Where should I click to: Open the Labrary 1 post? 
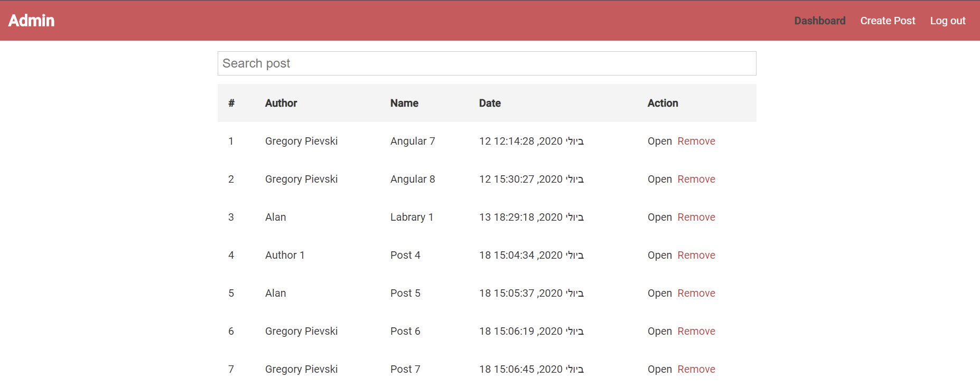[x=659, y=217]
